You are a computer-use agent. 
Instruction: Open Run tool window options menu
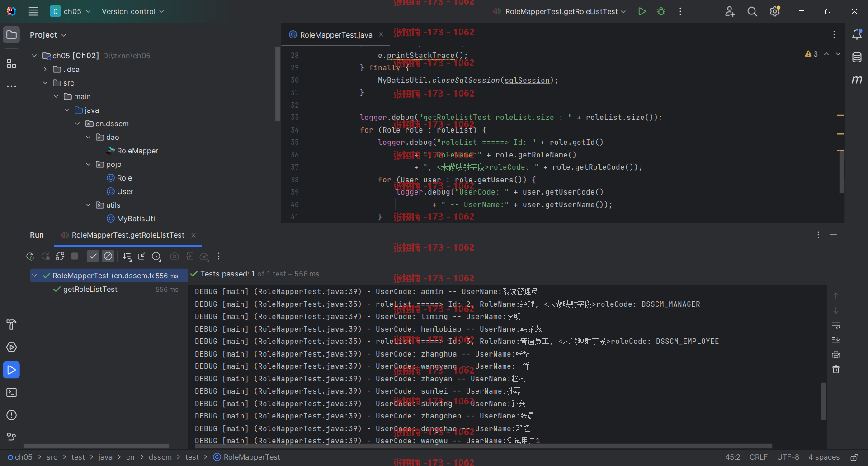818,235
